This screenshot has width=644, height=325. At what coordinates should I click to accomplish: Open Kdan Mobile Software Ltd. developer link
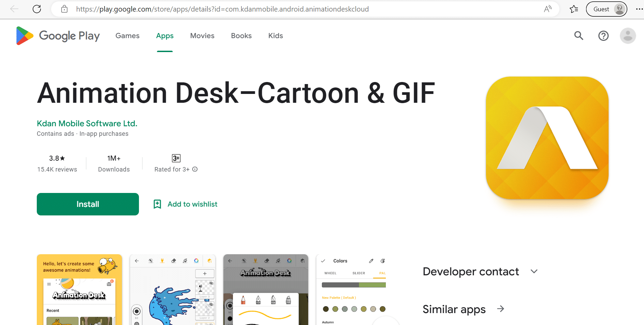point(87,124)
